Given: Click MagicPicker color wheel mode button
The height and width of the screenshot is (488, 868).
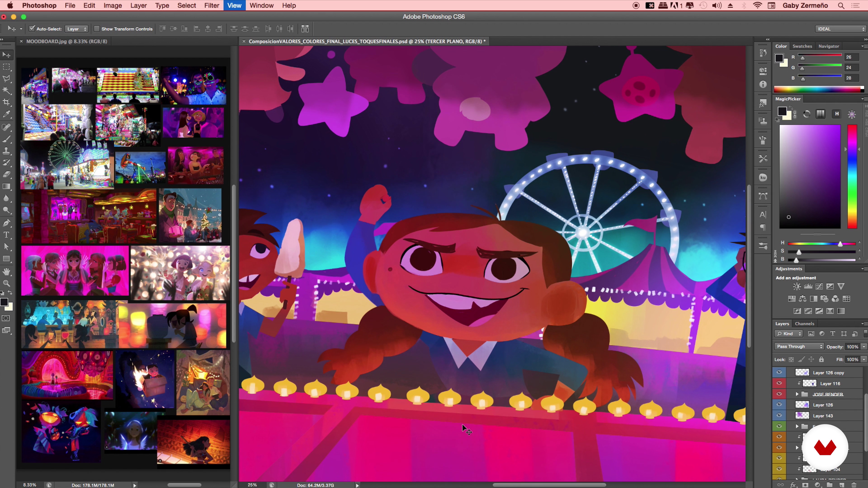Looking at the screenshot, I should pyautogui.click(x=807, y=114).
